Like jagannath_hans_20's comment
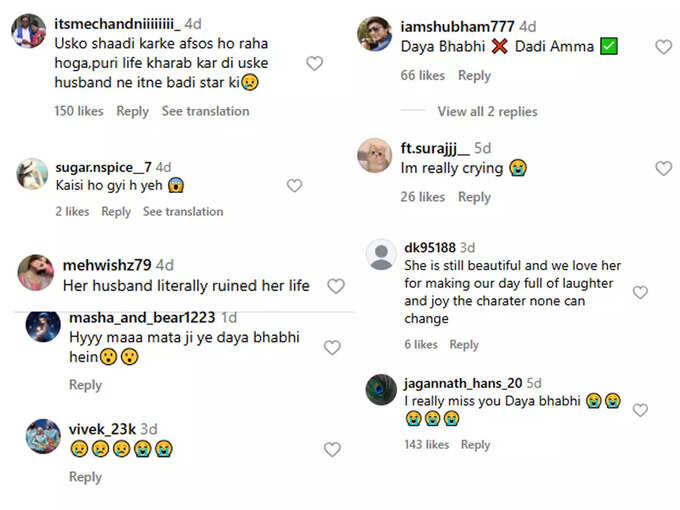The image size is (680, 510). click(640, 410)
